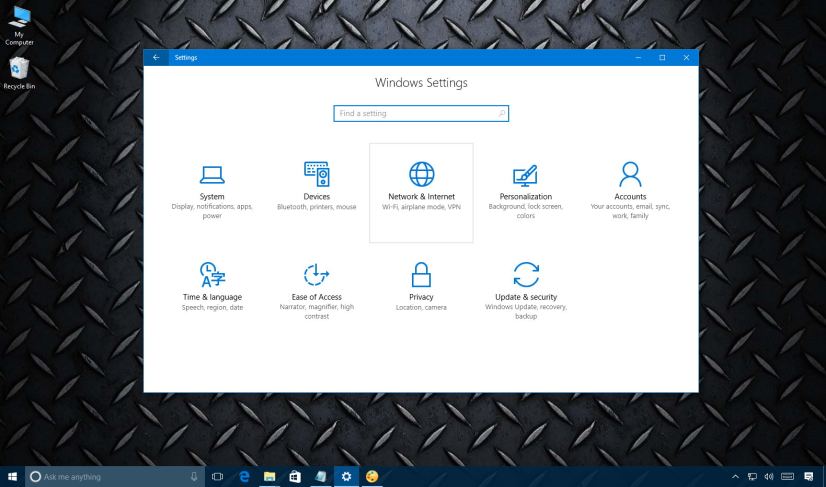This screenshot has height=487, width=826.
Task: Click 'Bluetooth, printers, mouse' description
Action: [x=317, y=207]
